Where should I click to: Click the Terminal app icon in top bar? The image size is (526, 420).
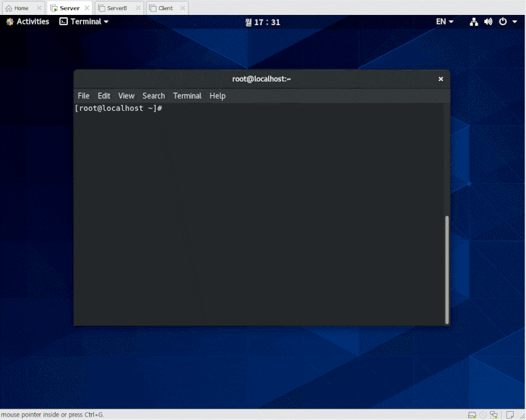pyautogui.click(x=63, y=22)
